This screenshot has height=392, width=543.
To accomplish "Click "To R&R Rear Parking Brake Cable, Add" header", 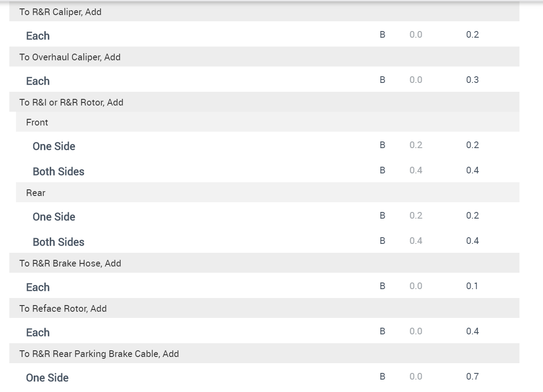I will tap(99, 354).
